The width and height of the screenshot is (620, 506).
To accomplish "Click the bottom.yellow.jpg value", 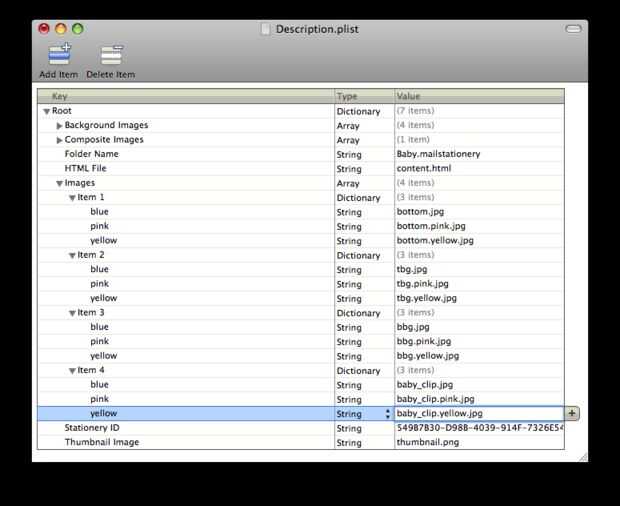I will point(435,240).
